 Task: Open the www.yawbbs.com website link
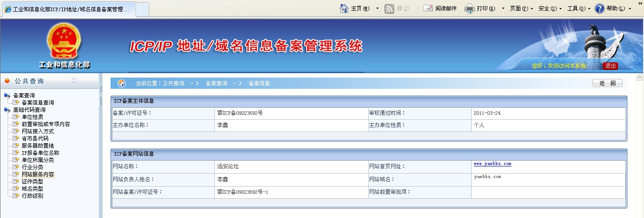pyautogui.click(x=492, y=164)
